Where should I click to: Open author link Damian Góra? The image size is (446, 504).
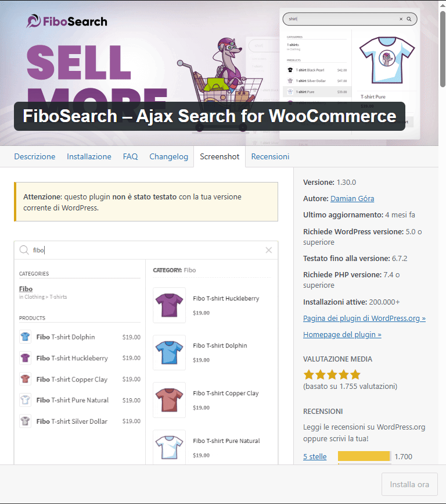click(353, 199)
